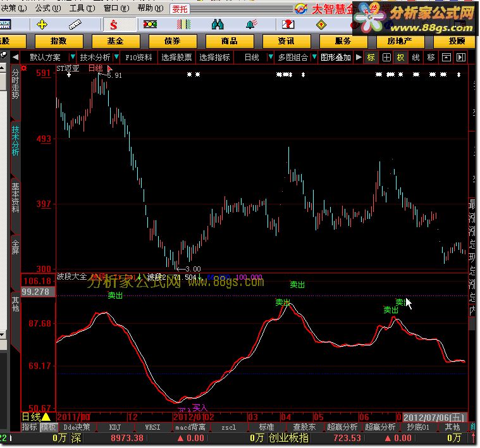
Task: Select the ruler measuring tool
Action: [x=75, y=25]
